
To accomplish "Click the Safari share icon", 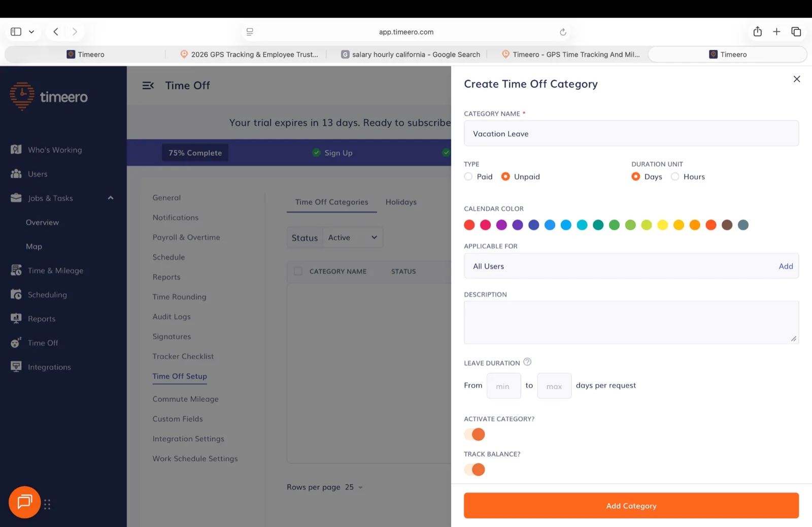I will 758,31.
